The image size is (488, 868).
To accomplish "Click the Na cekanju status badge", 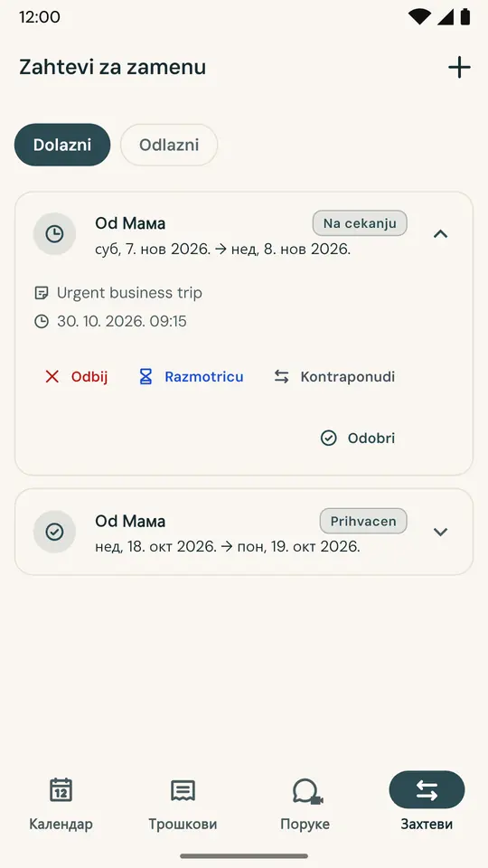I will [x=360, y=223].
